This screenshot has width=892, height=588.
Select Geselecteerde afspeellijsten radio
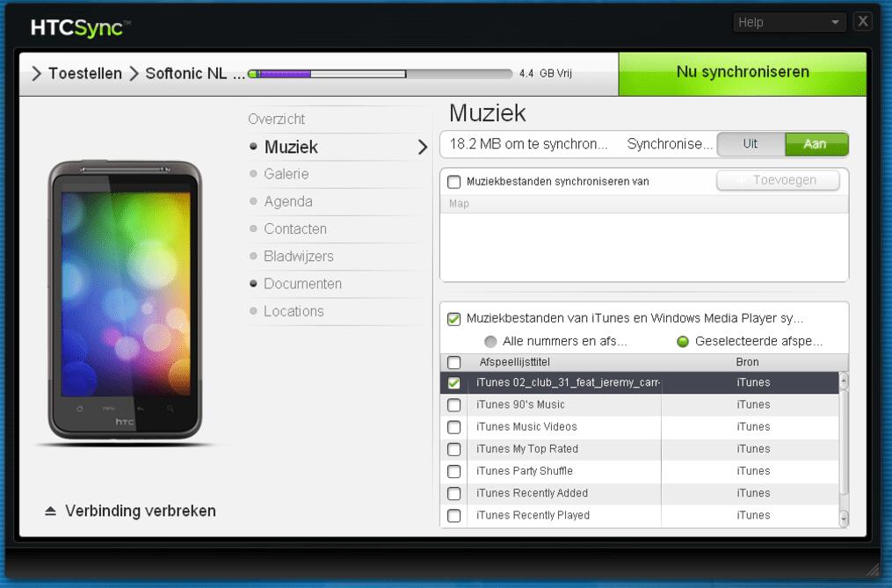682,342
